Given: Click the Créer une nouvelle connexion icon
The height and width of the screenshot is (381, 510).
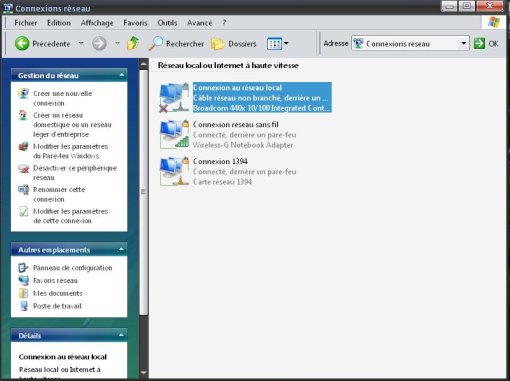Looking at the screenshot, I should pos(23,94).
